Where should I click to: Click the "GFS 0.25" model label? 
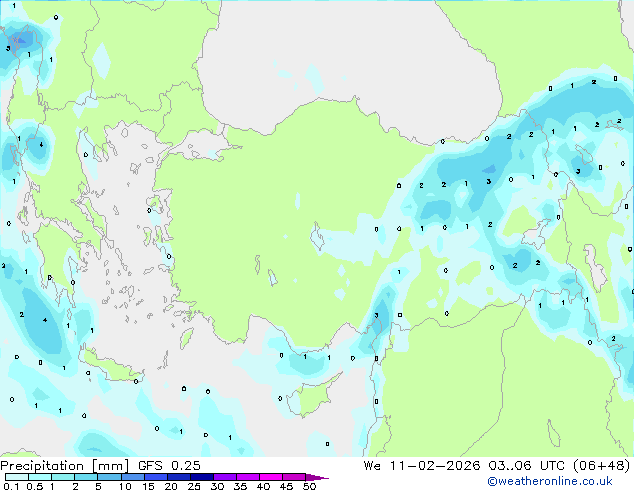tap(169, 466)
